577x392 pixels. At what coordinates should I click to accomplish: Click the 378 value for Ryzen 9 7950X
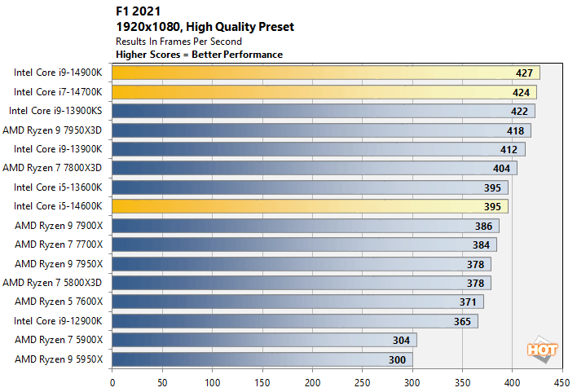coord(475,265)
